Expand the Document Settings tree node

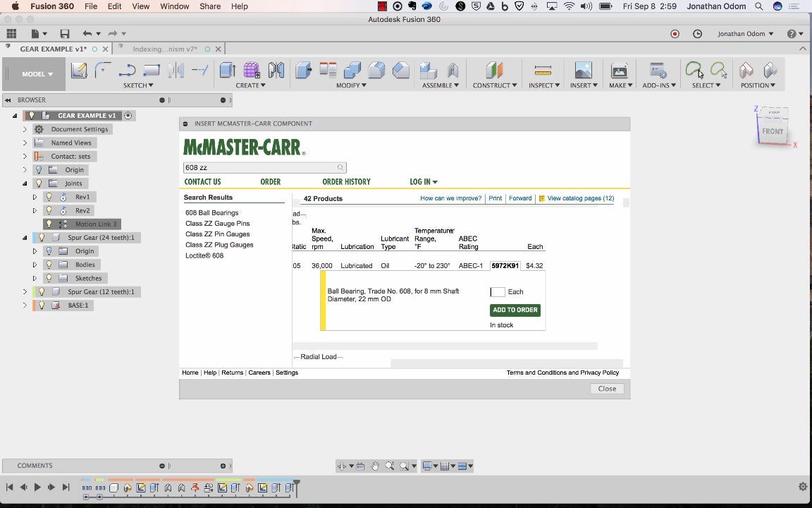click(25, 129)
